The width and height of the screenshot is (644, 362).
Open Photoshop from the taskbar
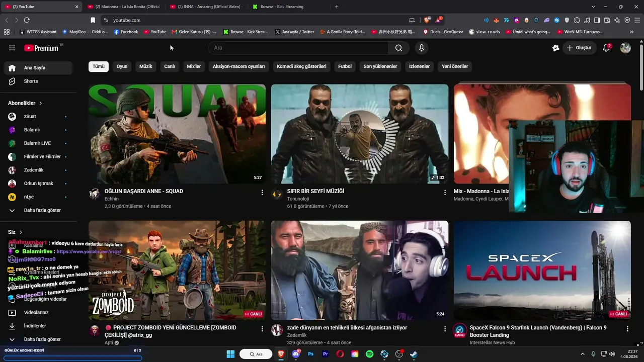[x=310, y=354]
